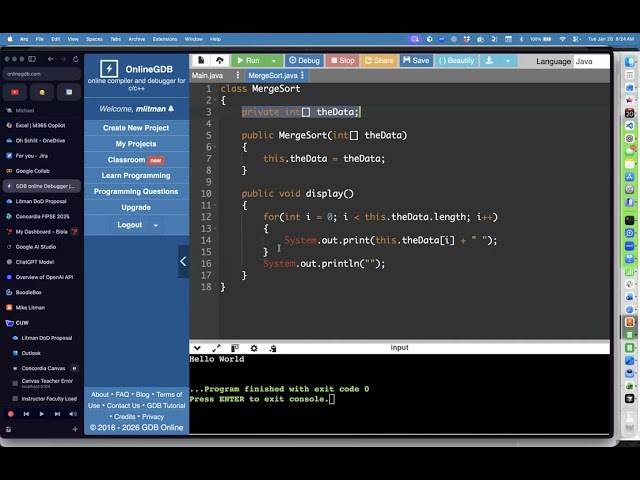Click the new file icon in OnlineGDB toolbar

[201, 60]
